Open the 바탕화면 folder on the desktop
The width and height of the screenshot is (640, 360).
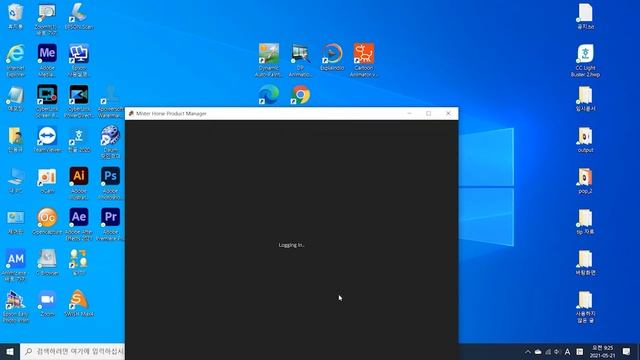pyautogui.click(x=585, y=262)
